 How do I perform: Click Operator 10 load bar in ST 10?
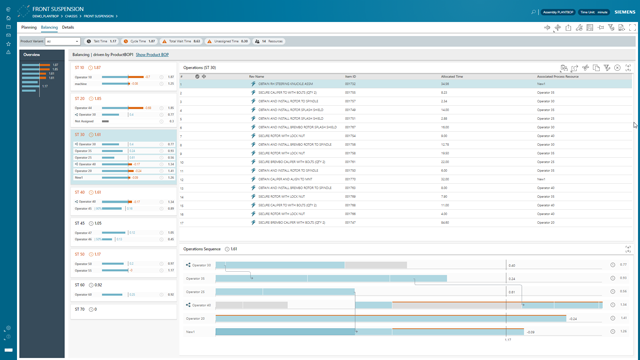coord(122,77)
